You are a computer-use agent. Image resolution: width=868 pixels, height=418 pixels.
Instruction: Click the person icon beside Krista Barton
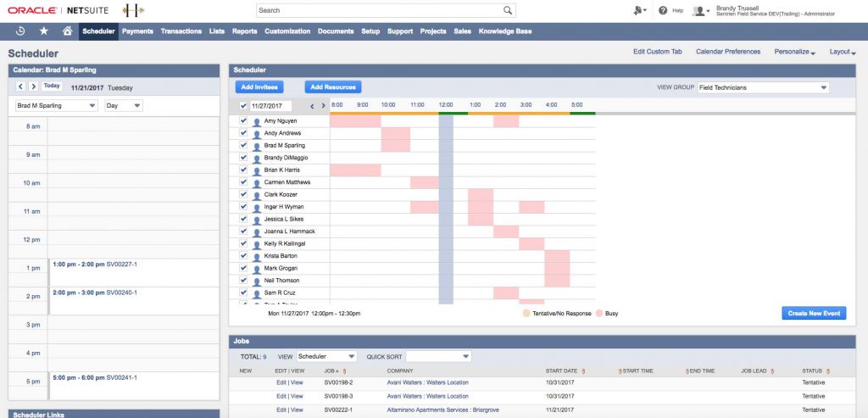(256, 257)
